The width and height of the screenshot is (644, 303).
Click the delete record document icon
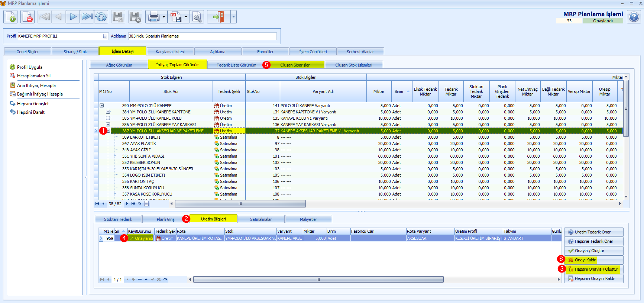[x=27, y=17]
